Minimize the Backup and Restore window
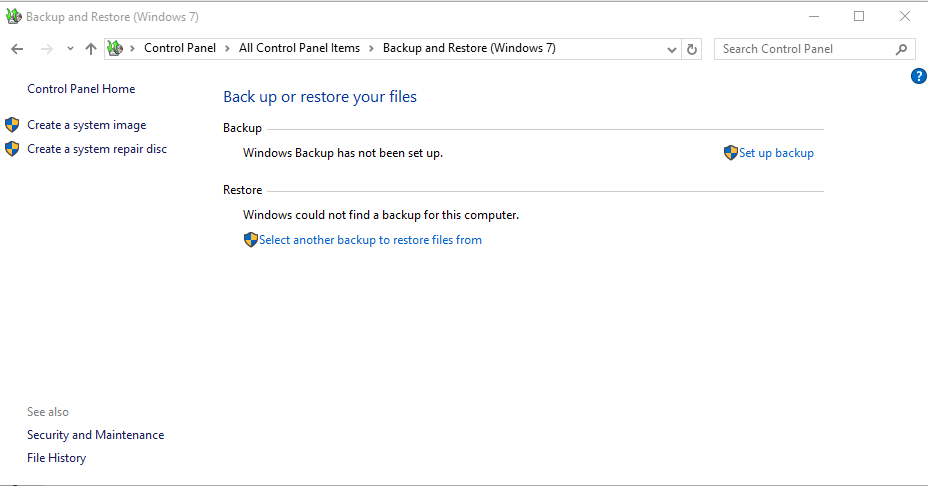Viewport: 928px width, 486px height. (x=814, y=17)
